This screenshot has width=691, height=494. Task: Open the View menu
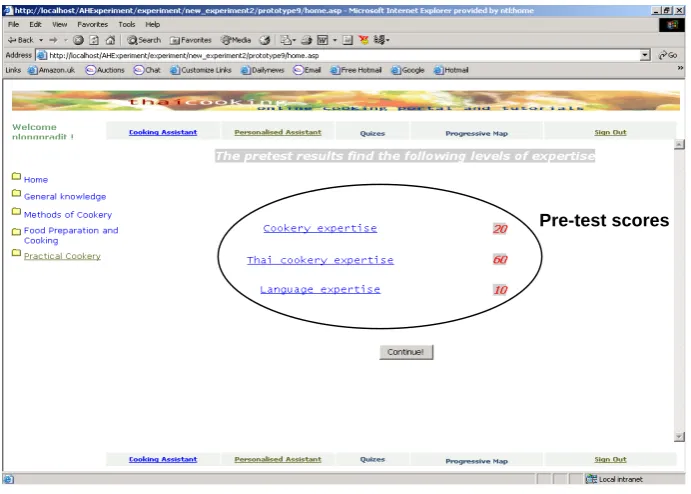59,24
